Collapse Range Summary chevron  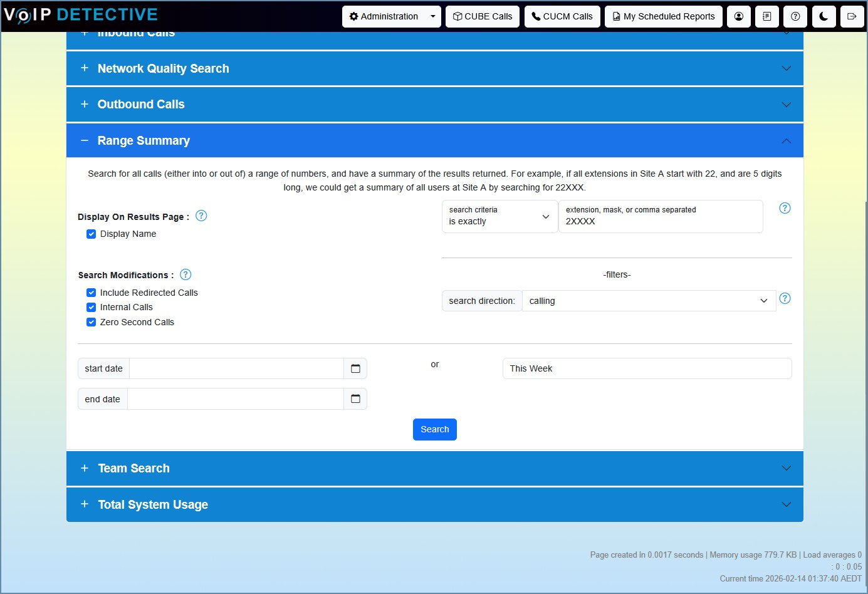pyautogui.click(x=787, y=141)
